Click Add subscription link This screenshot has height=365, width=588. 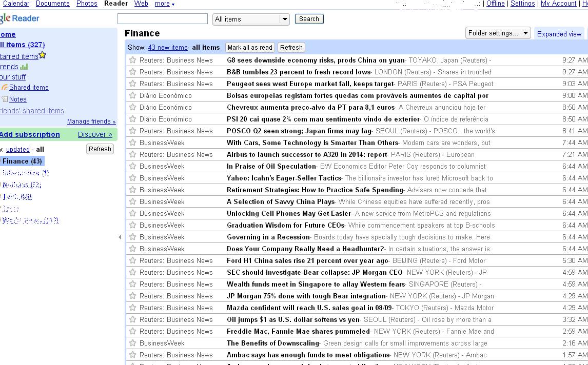(x=30, y=134)
